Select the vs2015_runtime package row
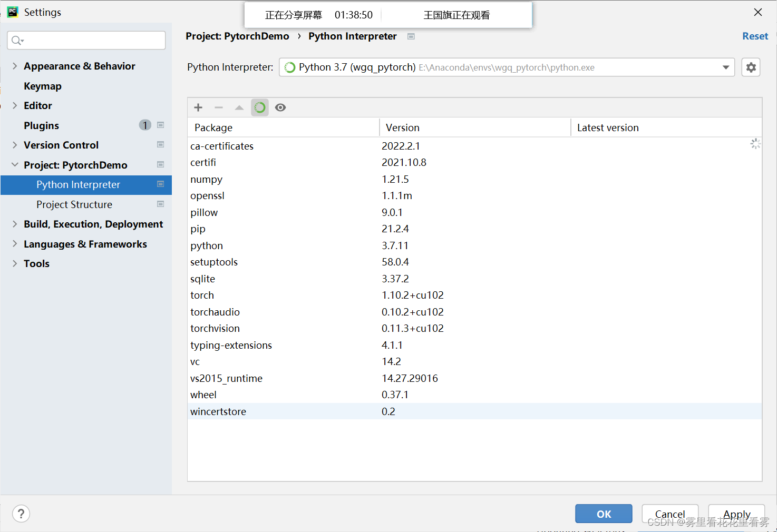Image resolution: width=777 pixels, height=532 pixels. click(474, 378)
